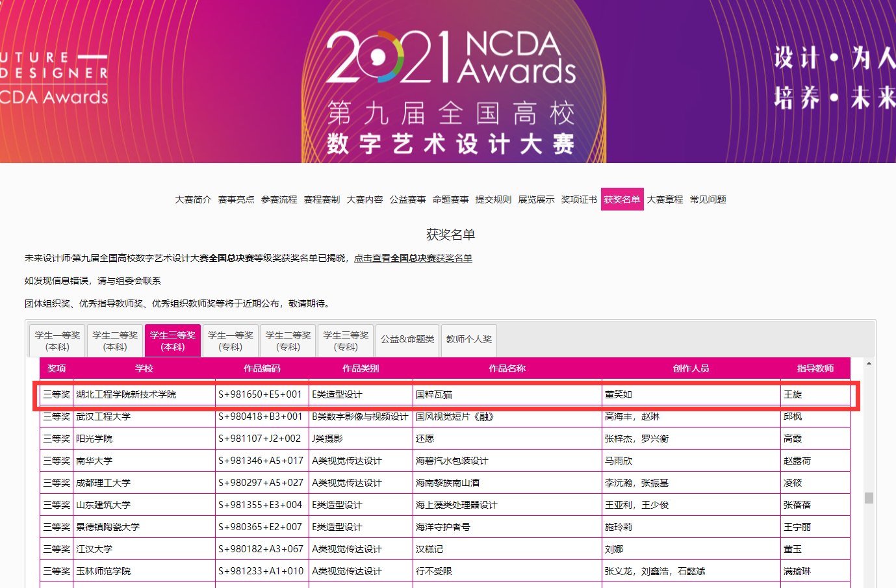Open the 常见问题 page

(708, 199)
